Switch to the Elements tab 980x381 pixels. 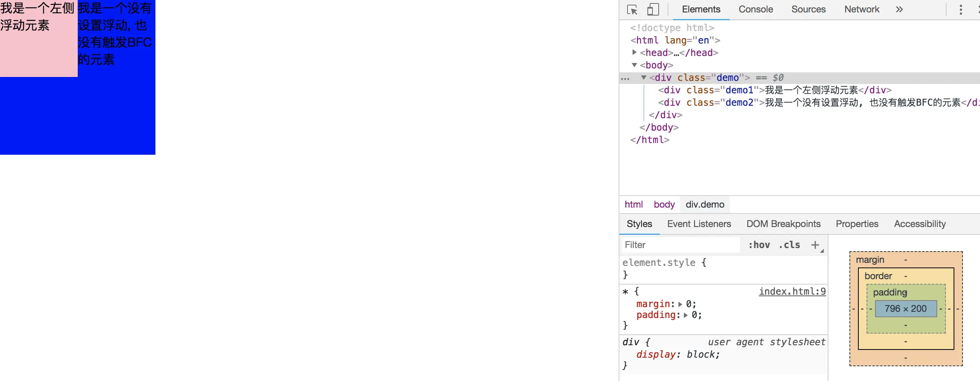pos(701,9)
